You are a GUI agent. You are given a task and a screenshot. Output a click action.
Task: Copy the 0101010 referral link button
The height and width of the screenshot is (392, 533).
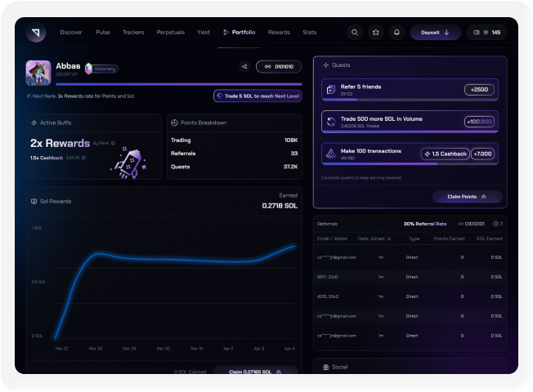point(279,67)
